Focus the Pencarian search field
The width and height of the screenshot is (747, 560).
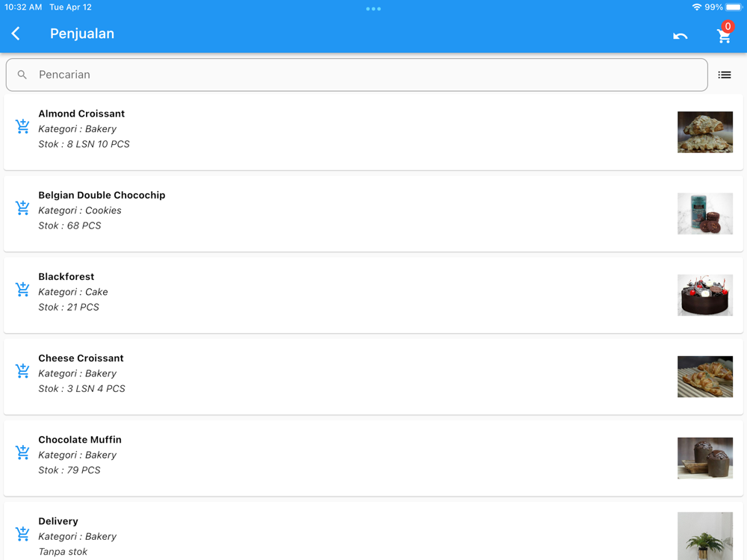click(x=356, y=75)
